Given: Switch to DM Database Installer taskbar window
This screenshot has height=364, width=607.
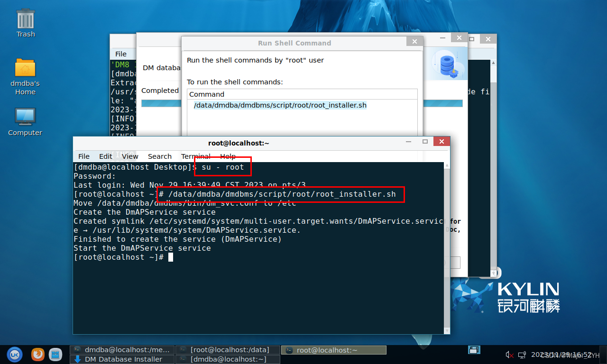Looking at the screenshot, I should (x=122, y=359).
